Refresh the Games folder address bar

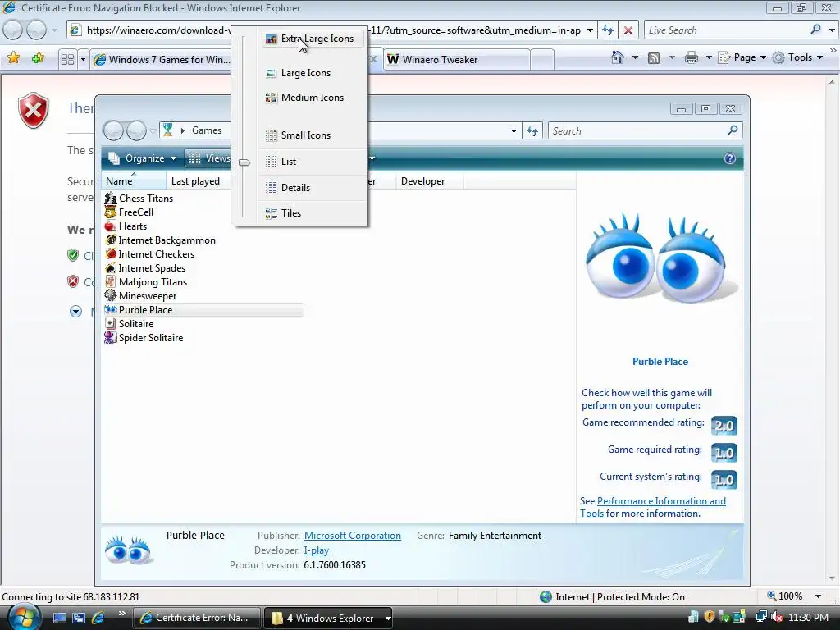pos(532,130)
